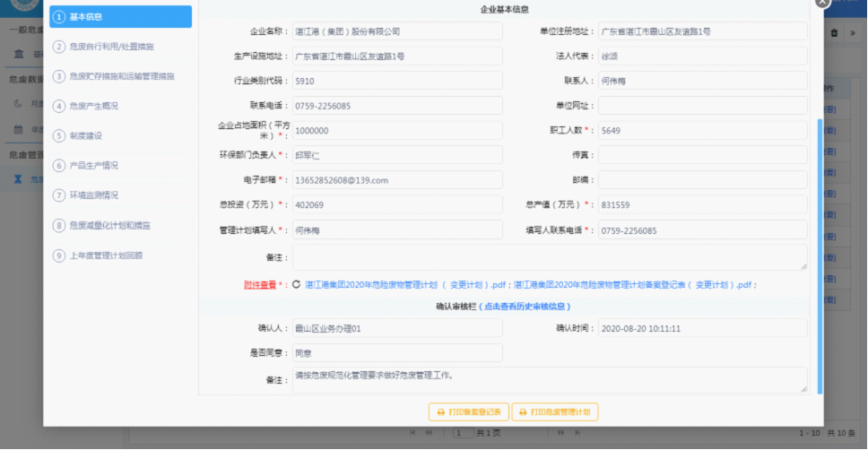
Task: Click the printer icon on 打印备案登记表
Action: pos(441,412)
